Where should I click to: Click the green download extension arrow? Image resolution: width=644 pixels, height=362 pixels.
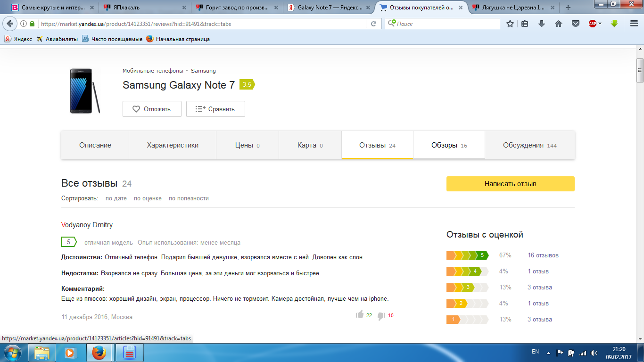614,23
